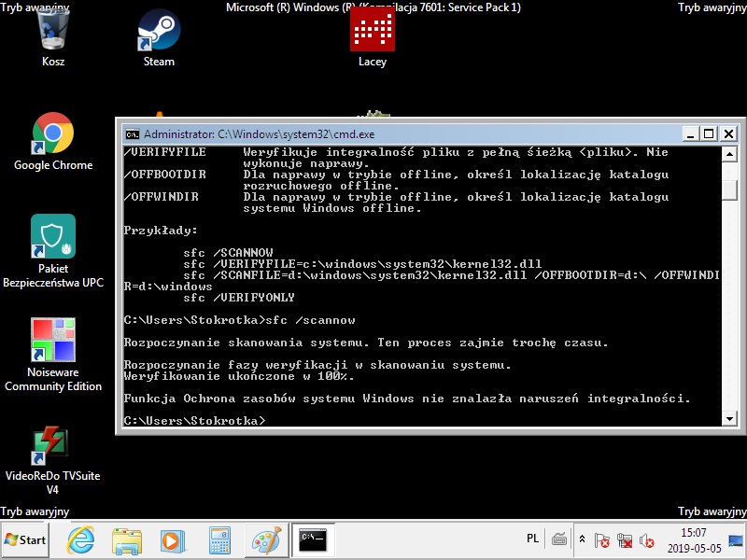This screenshot has width=747, height=560.
Task: Open the PL language selector
Action: [x=532, y=539]
